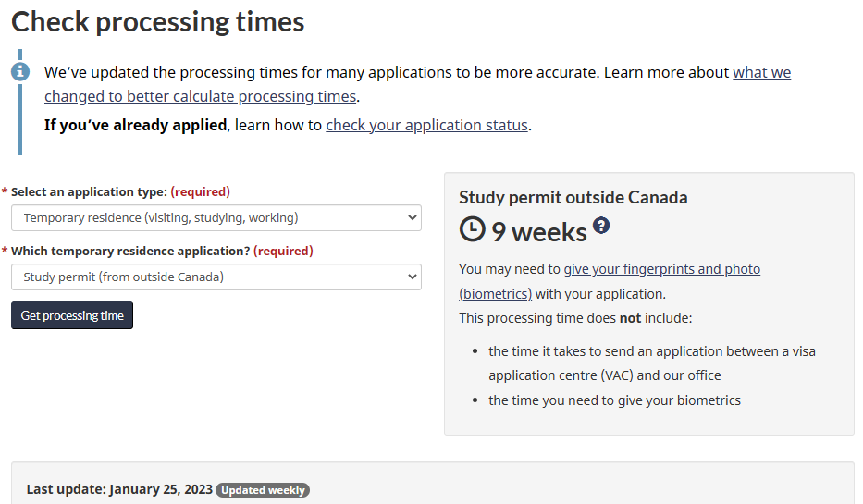Open the application type dropdown
The width and height of the screenshot is (863, 504).
(216, 218)
